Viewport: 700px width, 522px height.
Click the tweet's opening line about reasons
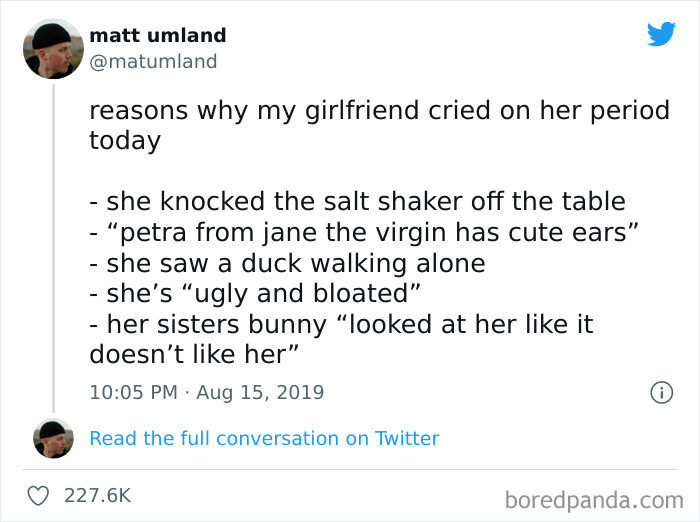(x=379, y=110)
